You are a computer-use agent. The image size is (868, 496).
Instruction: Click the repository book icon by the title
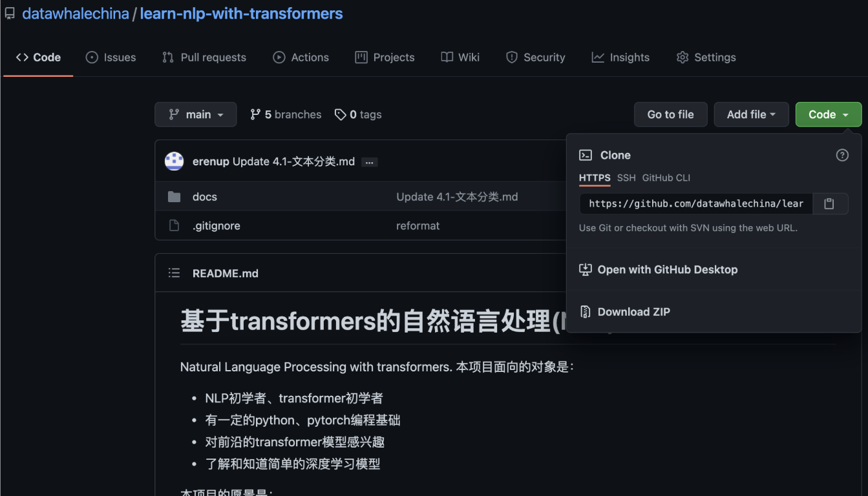10,14
